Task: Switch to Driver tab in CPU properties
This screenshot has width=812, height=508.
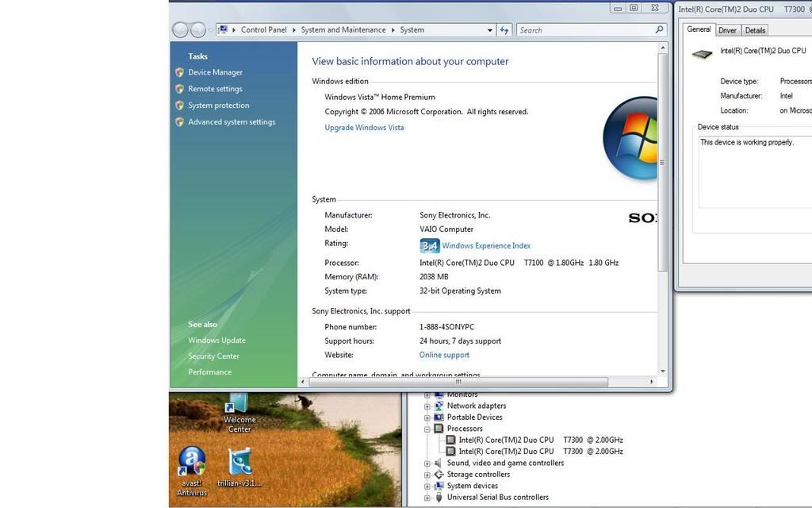Action: [x=727, y=31]
